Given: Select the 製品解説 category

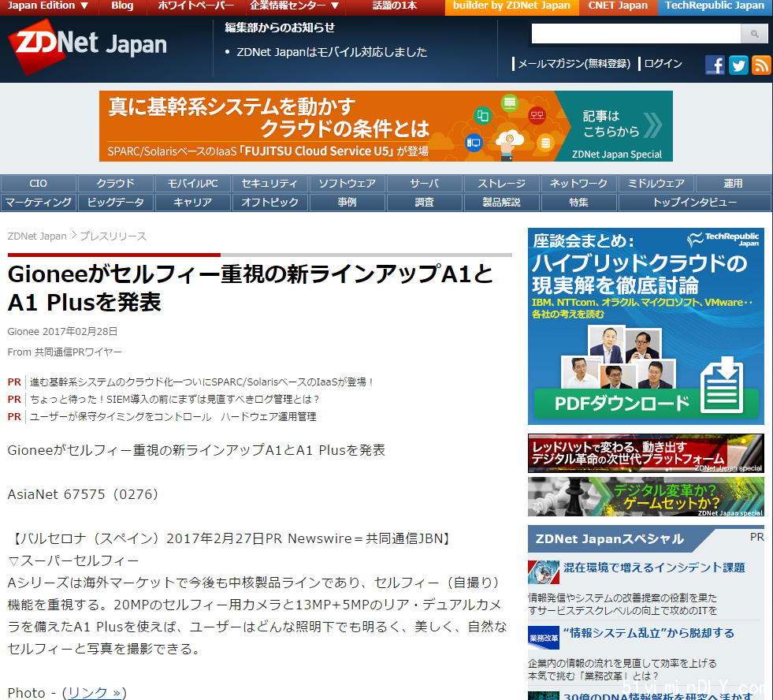Looking at the screenshot, I should (501, 203).
